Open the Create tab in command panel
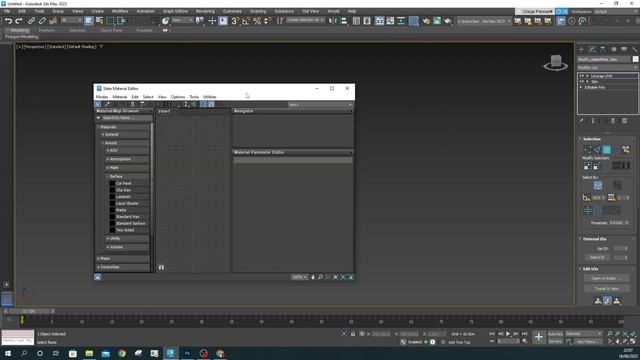640x360 pixels. tap(582, 49)
